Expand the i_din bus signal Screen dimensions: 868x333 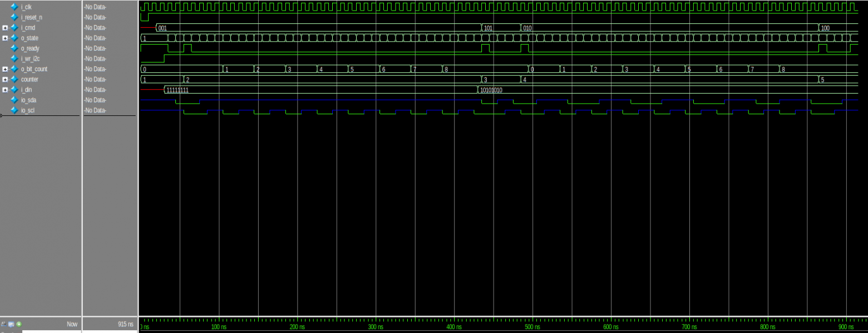click(4, 90)
